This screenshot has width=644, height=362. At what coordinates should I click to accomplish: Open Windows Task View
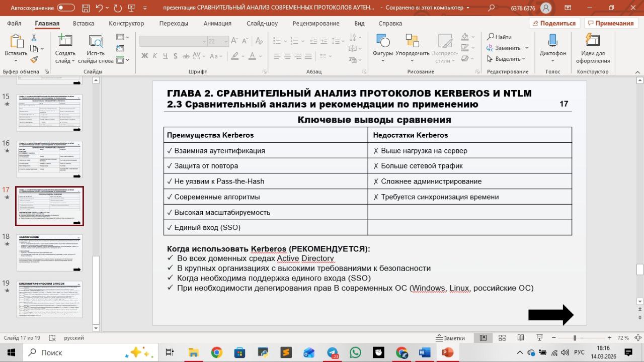(x=170, y=352)
